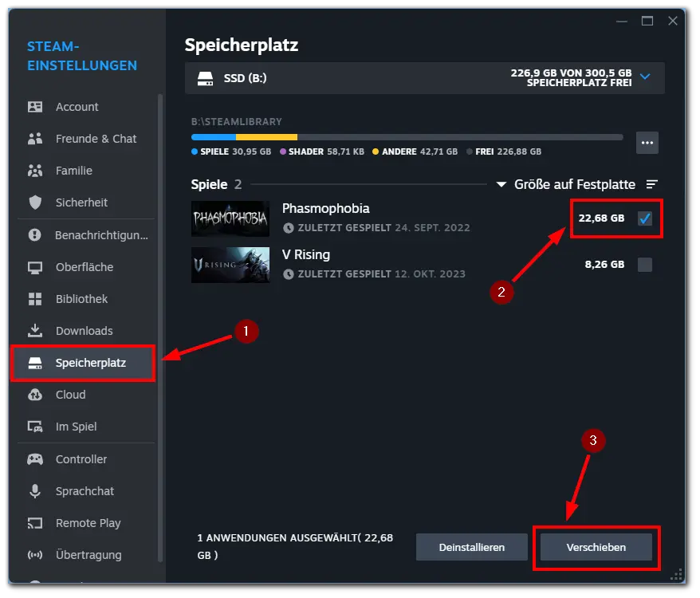Click the Sicherheit shield icon

point(35,203)
